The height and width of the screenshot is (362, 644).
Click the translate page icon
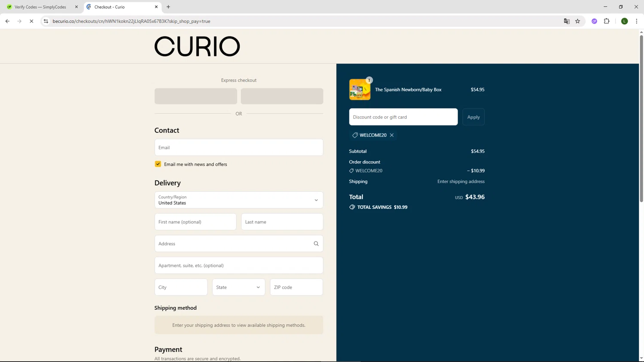tap(567, 21)
